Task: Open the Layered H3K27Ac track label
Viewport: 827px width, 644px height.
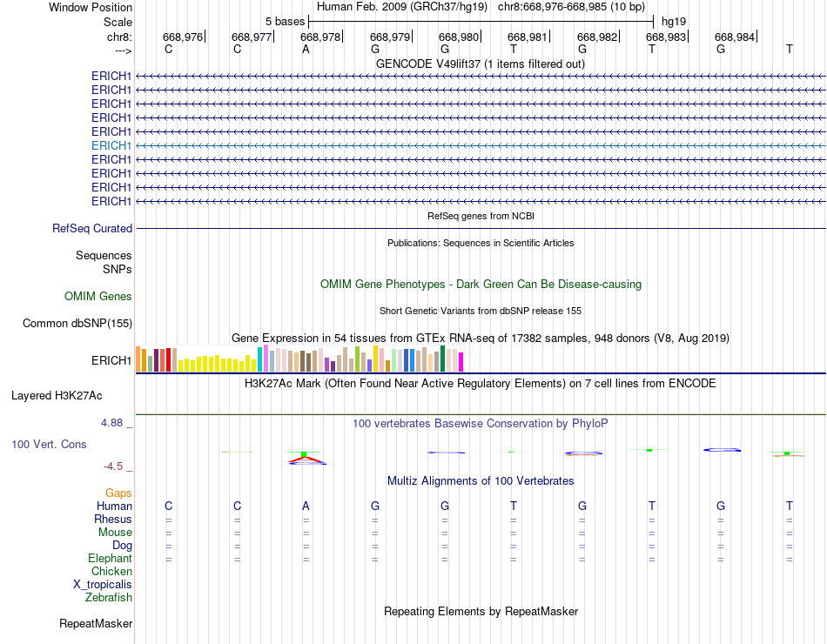Action: pyautogui.click(x=57, y=396)
